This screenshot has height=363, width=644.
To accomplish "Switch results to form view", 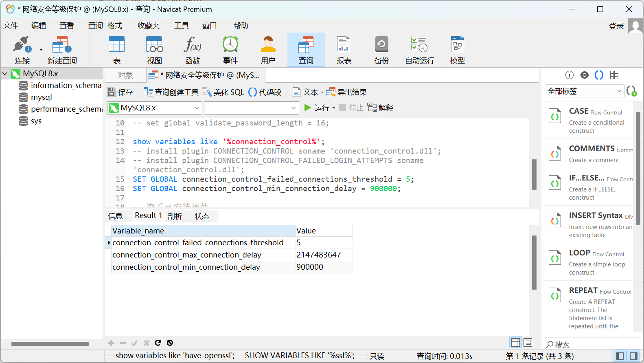I will (528, 342).
